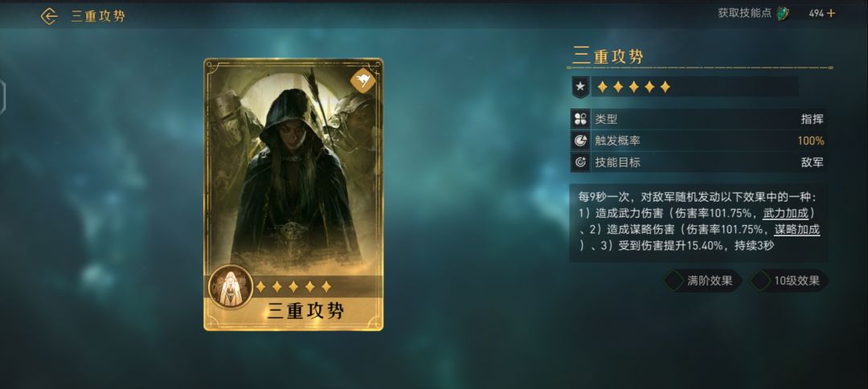Open the 谋略加成 underlined link
868x389 pixels.
[x=797, y=230]
